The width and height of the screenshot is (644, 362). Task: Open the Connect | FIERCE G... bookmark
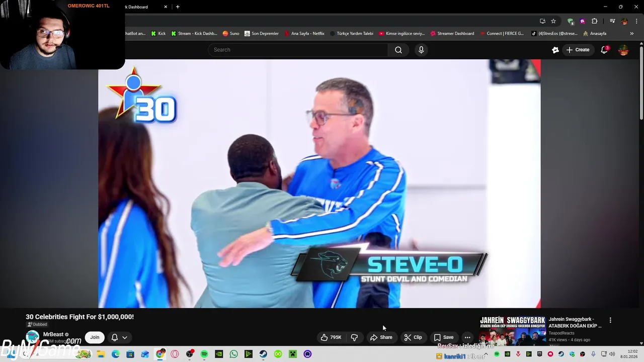502,34
